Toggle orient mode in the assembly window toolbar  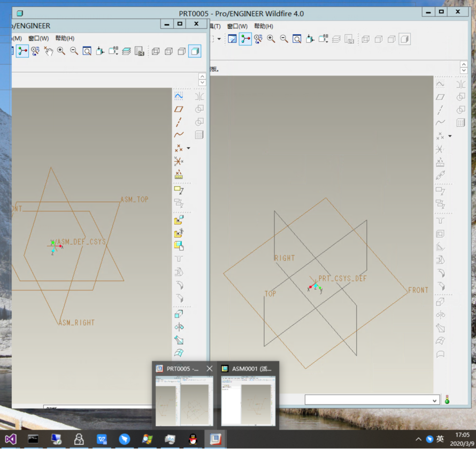click(x=35, y=51)
